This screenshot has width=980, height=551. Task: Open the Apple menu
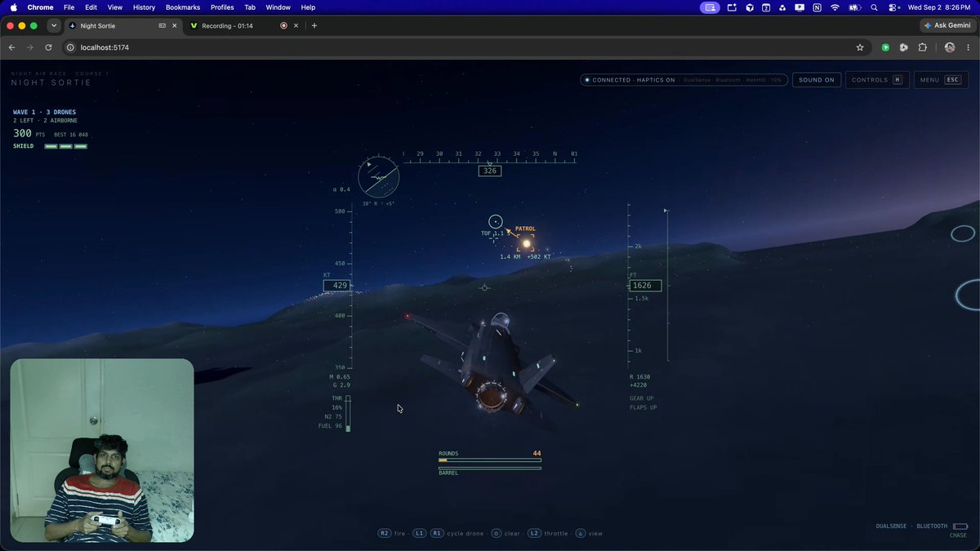(13, 7)
